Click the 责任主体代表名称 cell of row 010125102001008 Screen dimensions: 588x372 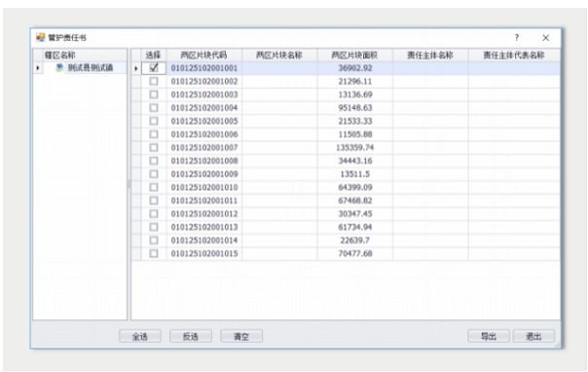[x=514, y=161]
